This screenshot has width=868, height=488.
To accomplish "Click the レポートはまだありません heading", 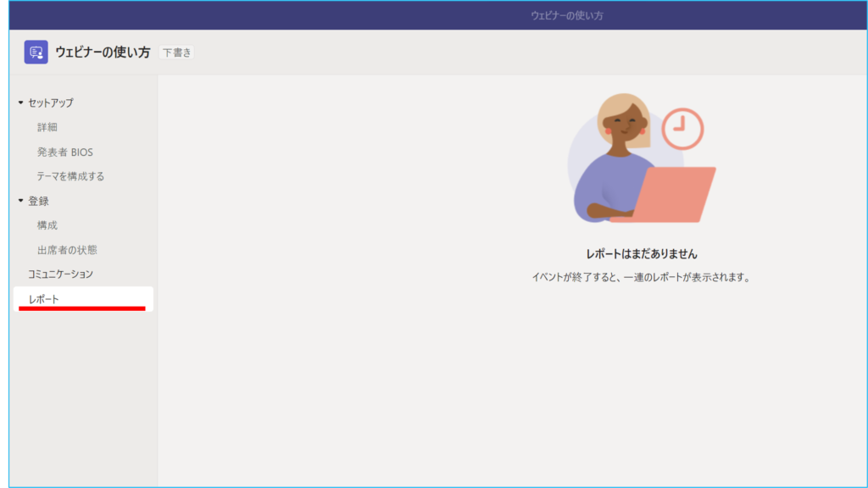I will coord(641,253).
